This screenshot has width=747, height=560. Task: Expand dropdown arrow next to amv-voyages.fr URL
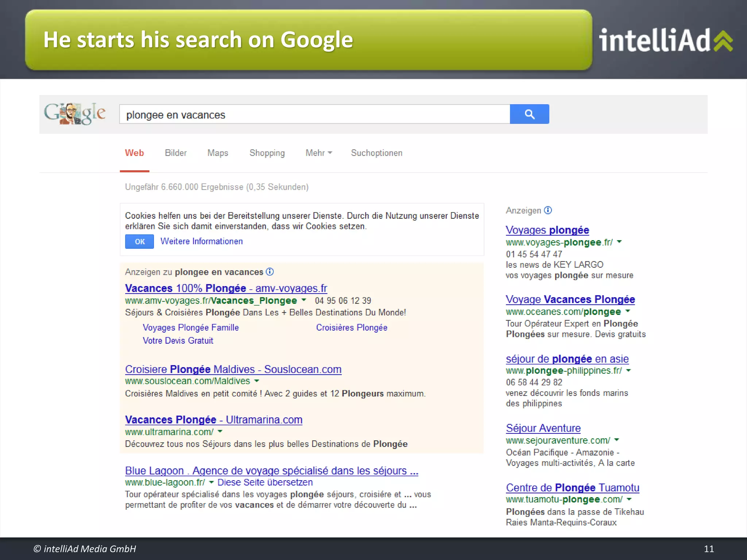303,300
